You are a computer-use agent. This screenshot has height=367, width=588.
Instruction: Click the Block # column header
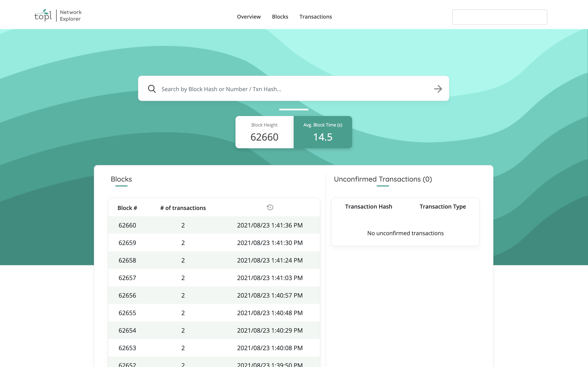[x=127, y=208]
